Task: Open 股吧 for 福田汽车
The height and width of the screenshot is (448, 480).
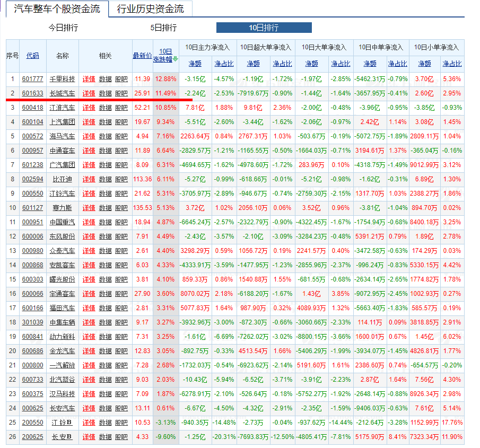Action: tap(121, 308)
